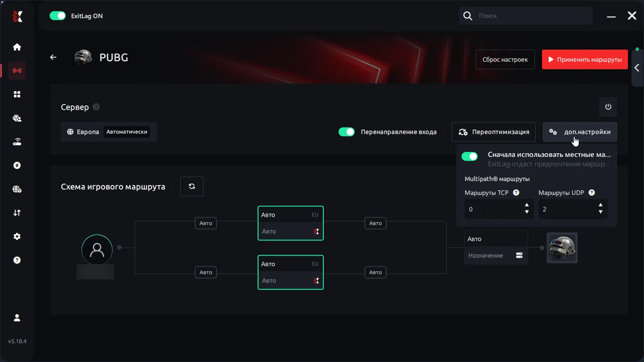Click upper-left Авто tag in route diagram

pyautogui.click(x=206, y=223)
